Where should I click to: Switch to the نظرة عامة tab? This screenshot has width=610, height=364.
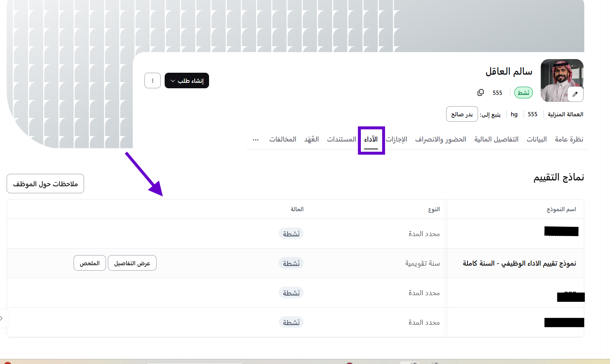click(x=569, y=139)
